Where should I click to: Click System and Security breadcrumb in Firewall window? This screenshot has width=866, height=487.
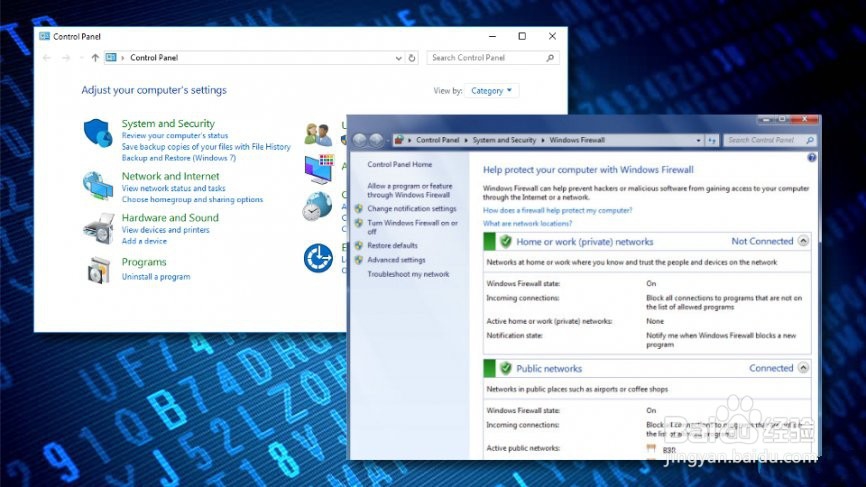coord(504,140)
